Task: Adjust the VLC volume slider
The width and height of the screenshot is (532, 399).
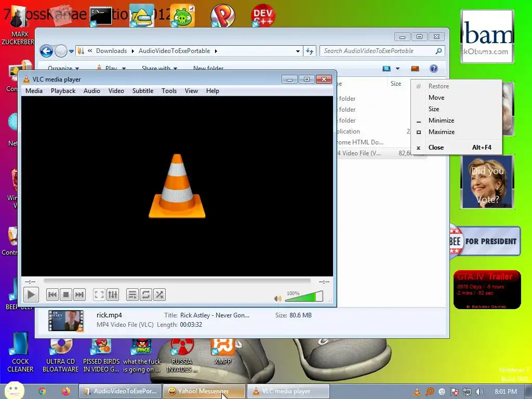Action: [304, 296]
